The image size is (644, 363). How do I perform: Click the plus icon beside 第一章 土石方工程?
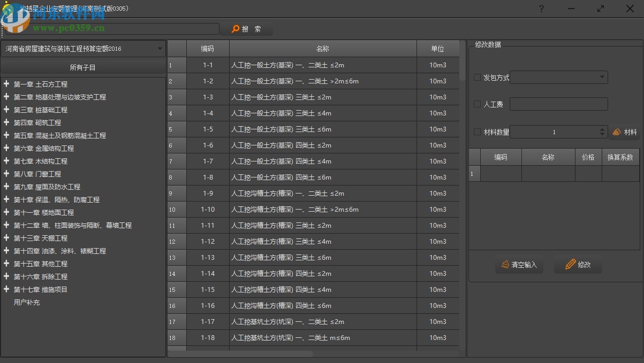(6, 84)
